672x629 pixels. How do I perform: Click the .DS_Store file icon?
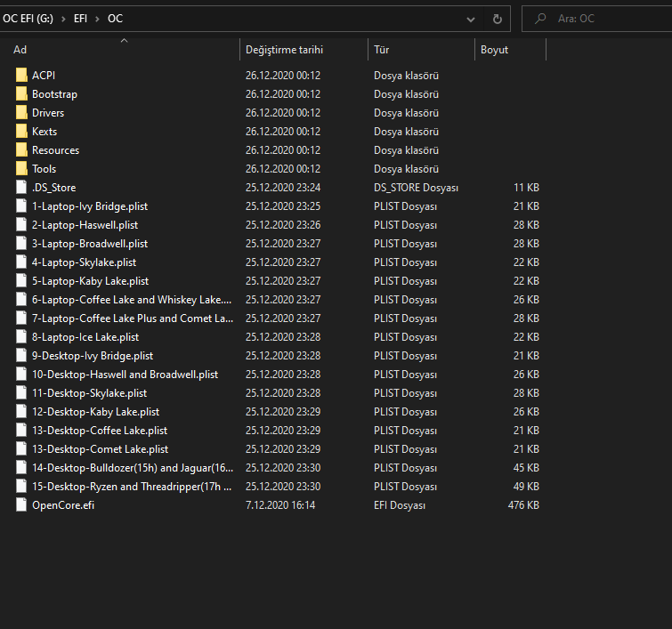click(x=21, y=187)
